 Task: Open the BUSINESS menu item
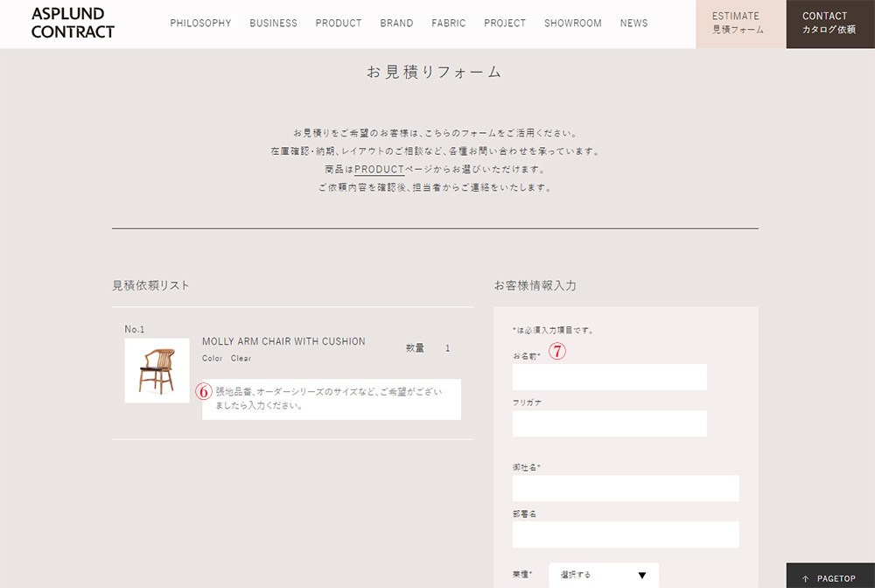tap(273, 24)
